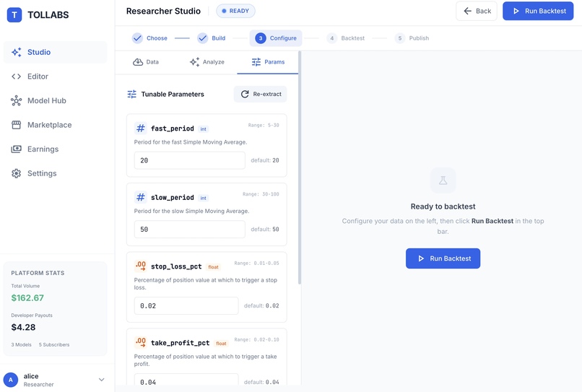This screenshot has width=582, height=392.
Task: Click the fast_period value field
Action: 190,160
